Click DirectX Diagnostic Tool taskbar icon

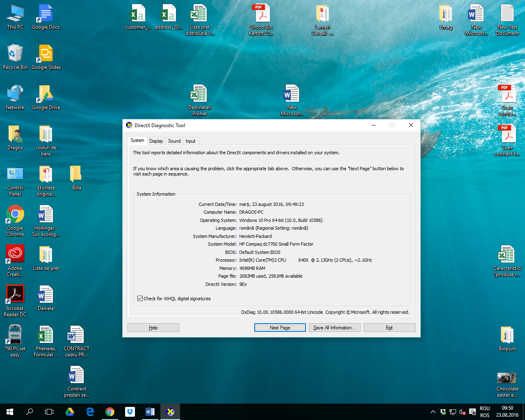170,412
